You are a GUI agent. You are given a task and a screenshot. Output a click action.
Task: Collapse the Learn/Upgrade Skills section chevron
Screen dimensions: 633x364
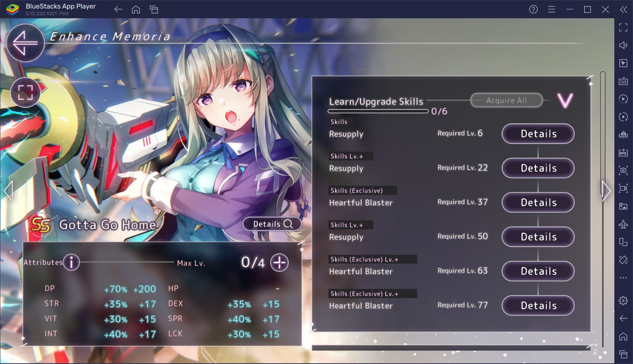[565, 101]
